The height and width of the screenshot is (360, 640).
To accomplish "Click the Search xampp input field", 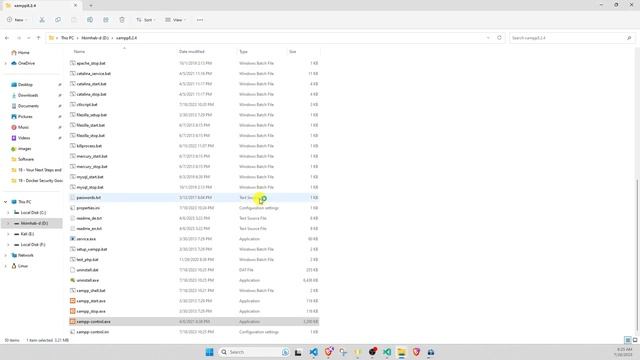I will [x=572, y=38].
